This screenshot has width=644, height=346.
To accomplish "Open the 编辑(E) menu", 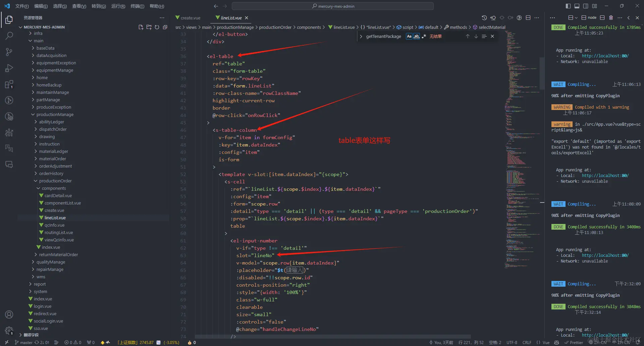I will (41, 6).
